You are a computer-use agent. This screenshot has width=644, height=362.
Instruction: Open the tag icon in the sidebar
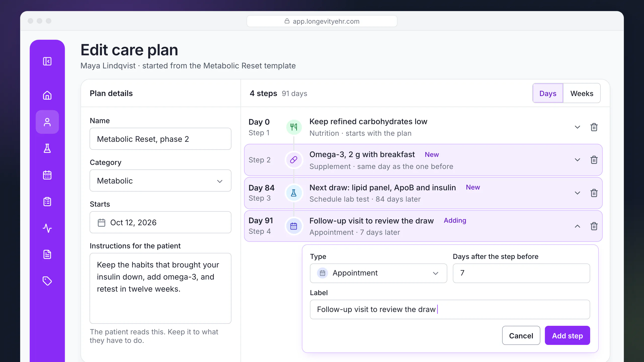coord(47,281)
